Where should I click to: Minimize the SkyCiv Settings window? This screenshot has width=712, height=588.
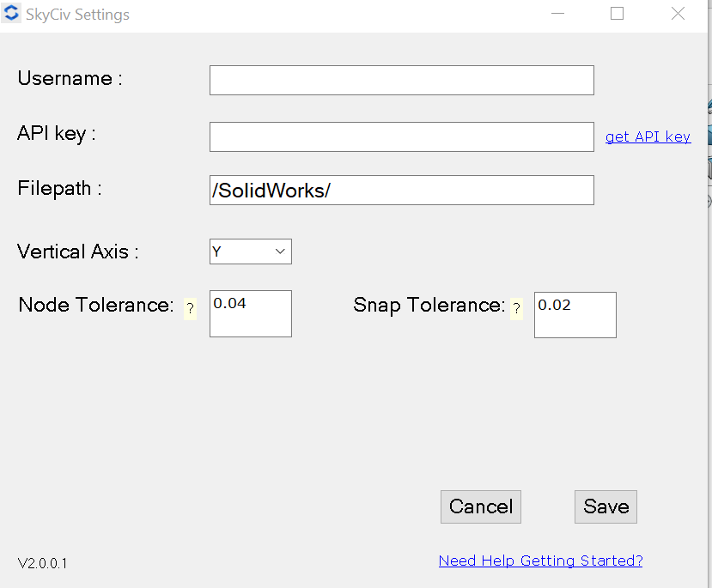(x=557, y=15)
